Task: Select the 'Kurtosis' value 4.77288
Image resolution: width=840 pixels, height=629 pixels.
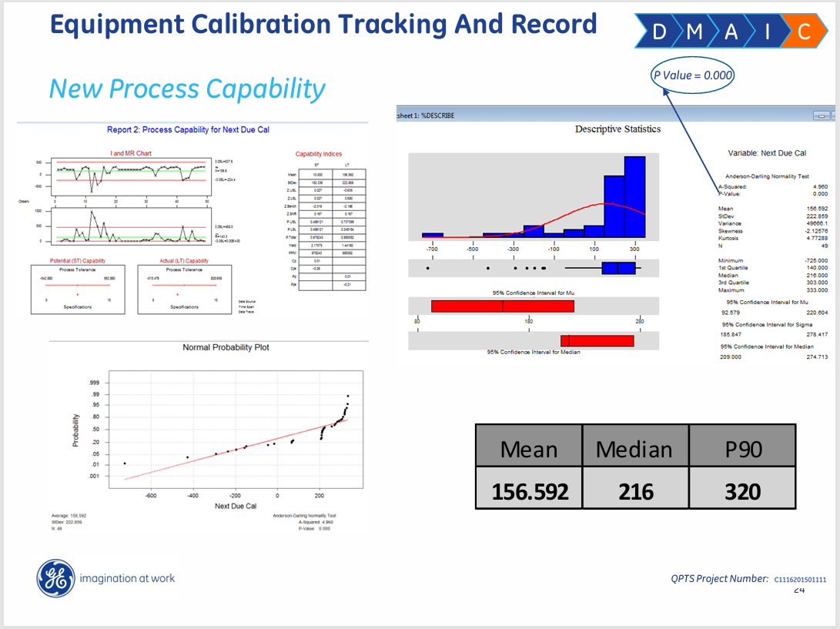Action: click(x=818, y=238)
